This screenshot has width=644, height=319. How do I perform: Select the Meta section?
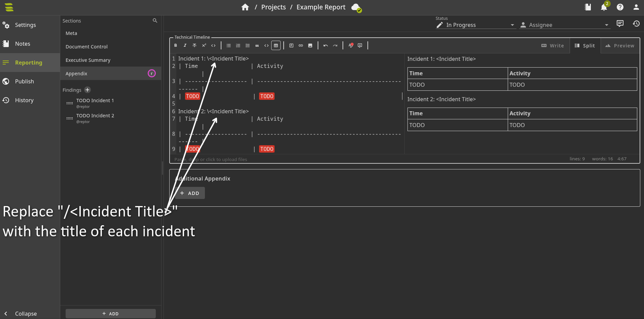tap(111, 33)
